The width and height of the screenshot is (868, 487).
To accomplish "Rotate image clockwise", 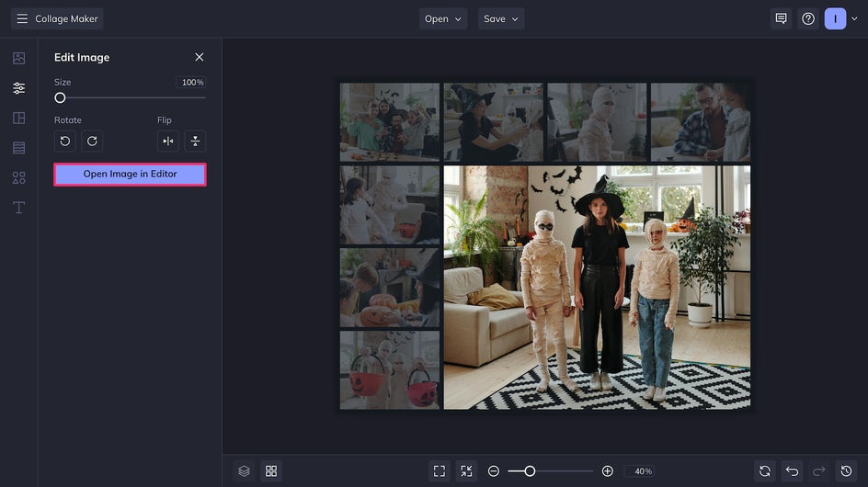I will [x=92, y=141].
